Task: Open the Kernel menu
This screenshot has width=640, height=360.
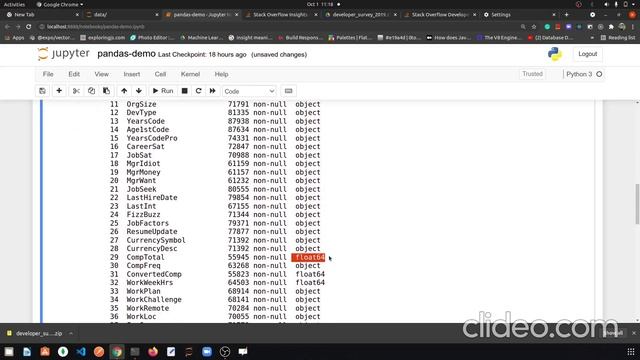Action: 190,74
